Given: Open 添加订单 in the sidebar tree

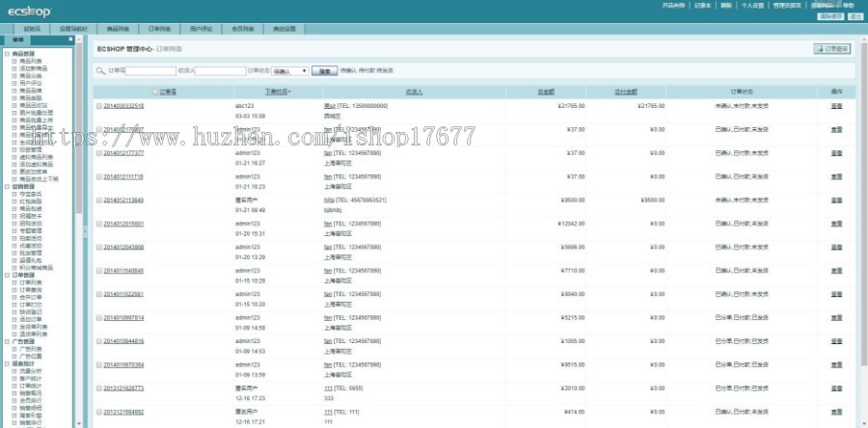Looking at the screenshot, I should point(31,320).
